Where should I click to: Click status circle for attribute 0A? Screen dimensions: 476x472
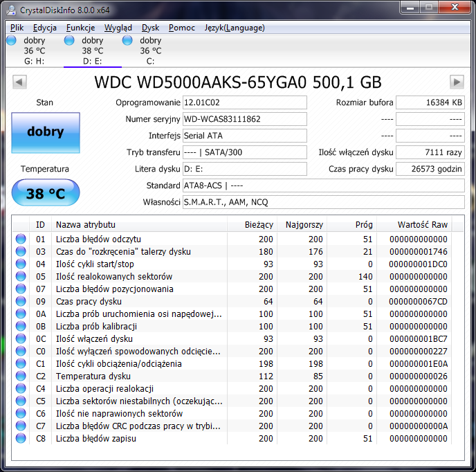click(21, 314)
